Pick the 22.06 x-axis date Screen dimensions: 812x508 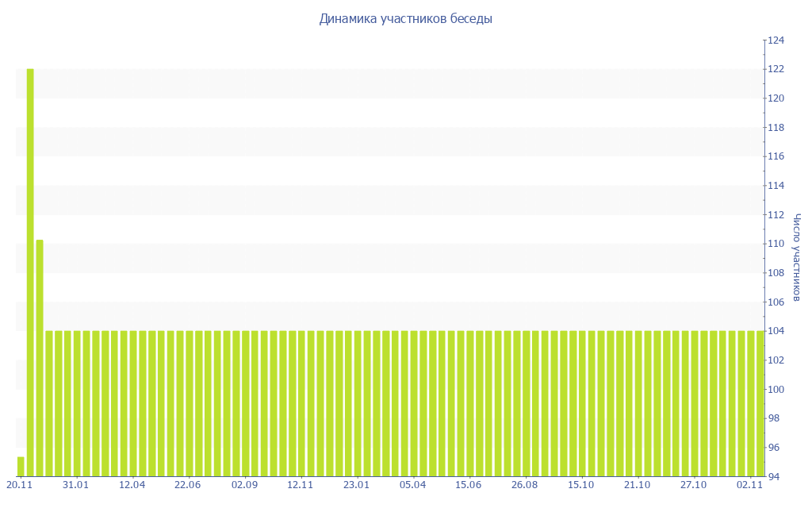(x=188, y=484)
